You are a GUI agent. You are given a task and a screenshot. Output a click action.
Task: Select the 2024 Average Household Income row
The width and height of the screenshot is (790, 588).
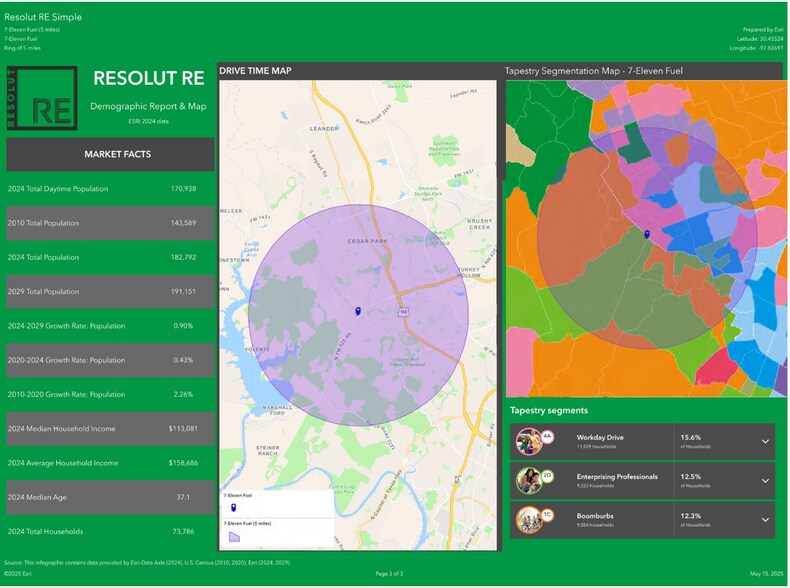click(x=110, y=463)
